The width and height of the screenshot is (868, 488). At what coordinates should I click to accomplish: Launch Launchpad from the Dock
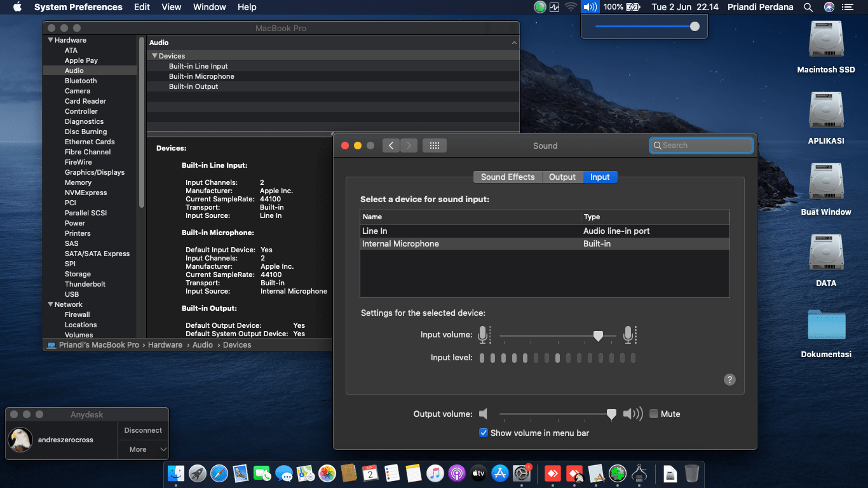click(198, 473)
